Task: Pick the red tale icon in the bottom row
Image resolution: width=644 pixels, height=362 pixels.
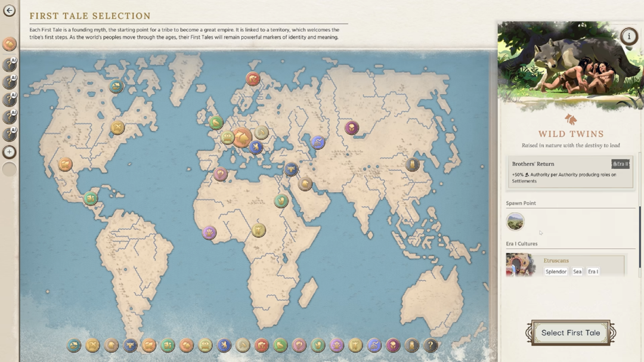Action: tap(262, 345)
